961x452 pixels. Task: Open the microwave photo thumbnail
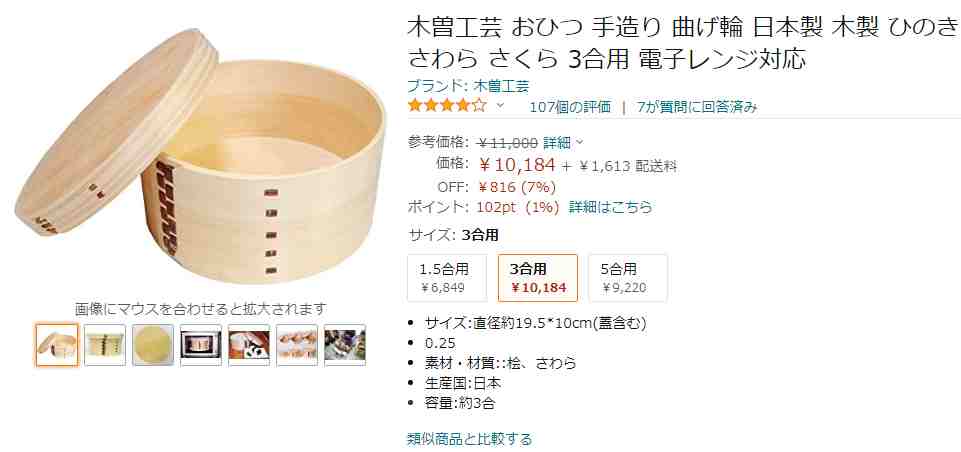pos(200,345)
